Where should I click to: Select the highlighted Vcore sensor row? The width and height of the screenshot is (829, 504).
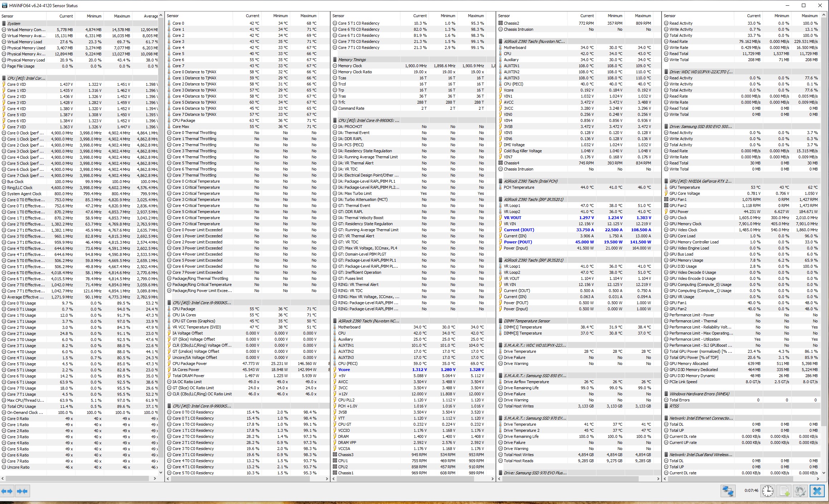tap(344, 370)
